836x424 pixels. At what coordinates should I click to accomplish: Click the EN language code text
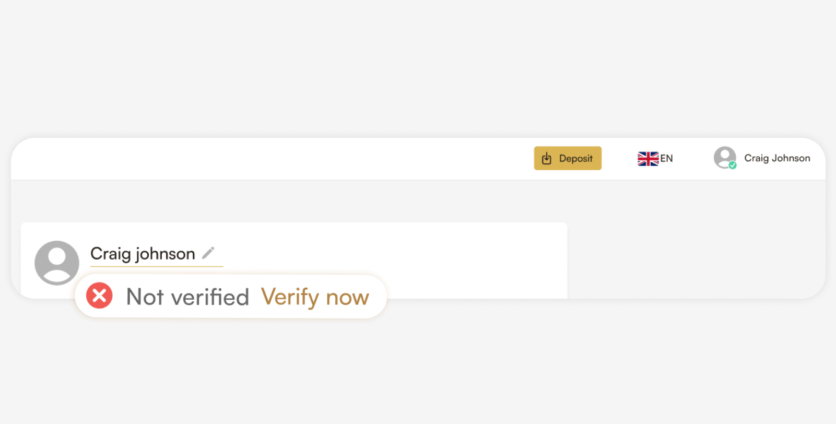[667, 158]
